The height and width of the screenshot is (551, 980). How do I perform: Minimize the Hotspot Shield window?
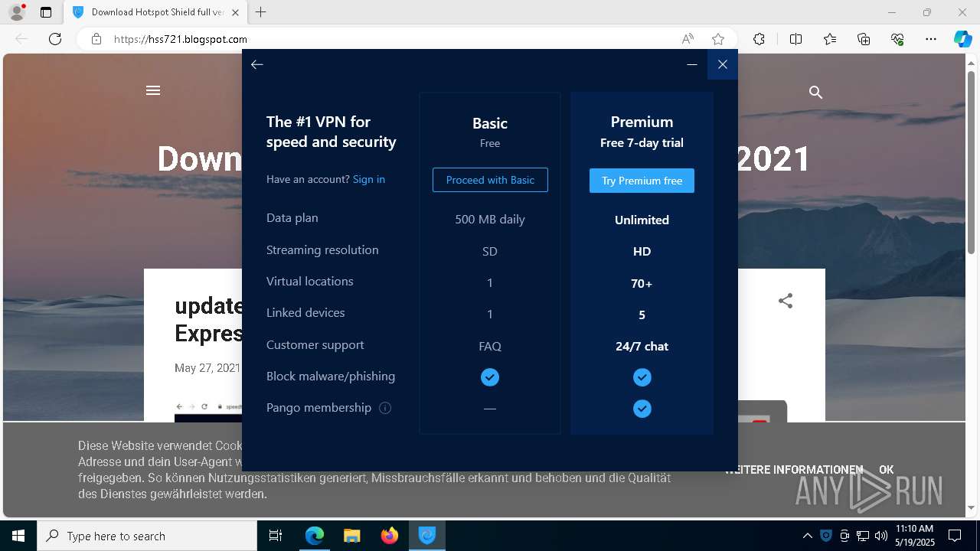coord(692,64)
